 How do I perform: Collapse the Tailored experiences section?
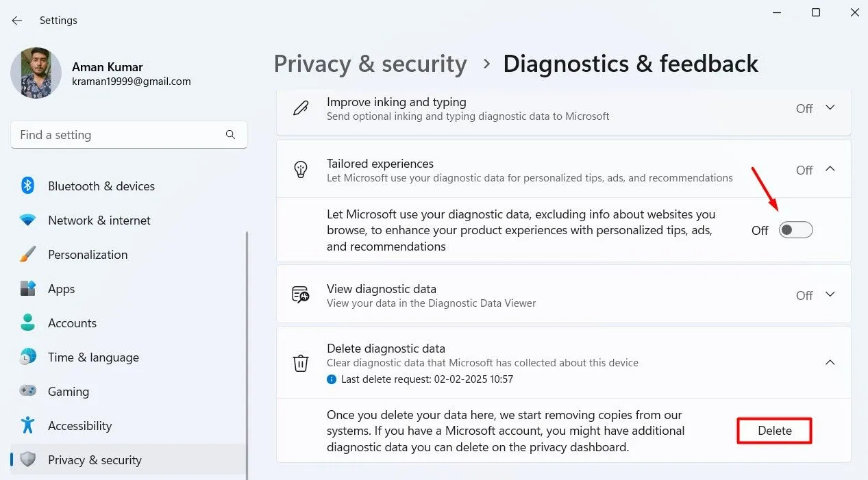click(830, 169)
